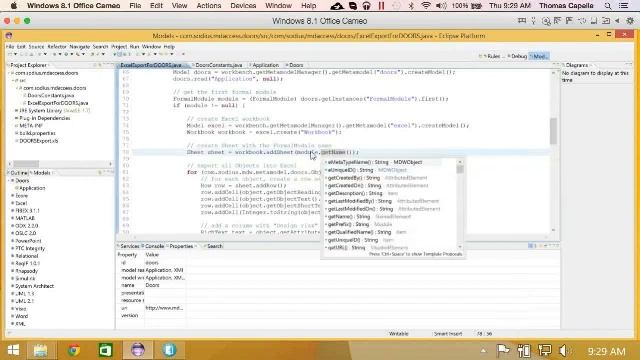
Task: Select the Models perspective button
Action: (x=540, y=56)
